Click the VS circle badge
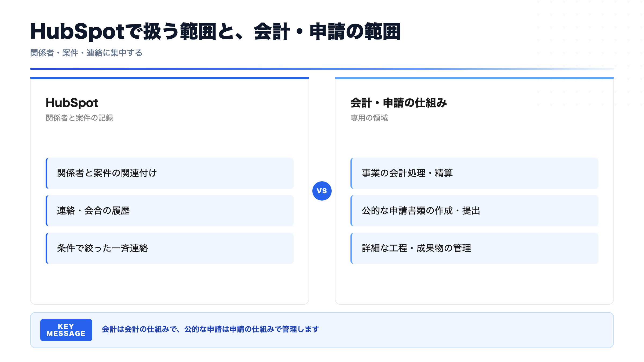Image resolution: width=644 pixels, height=362 pixels. coord(322,191)
